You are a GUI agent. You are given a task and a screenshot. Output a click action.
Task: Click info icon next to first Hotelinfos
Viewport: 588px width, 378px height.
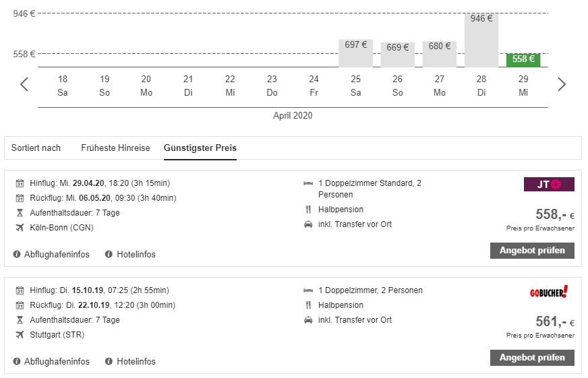point(109,254)
